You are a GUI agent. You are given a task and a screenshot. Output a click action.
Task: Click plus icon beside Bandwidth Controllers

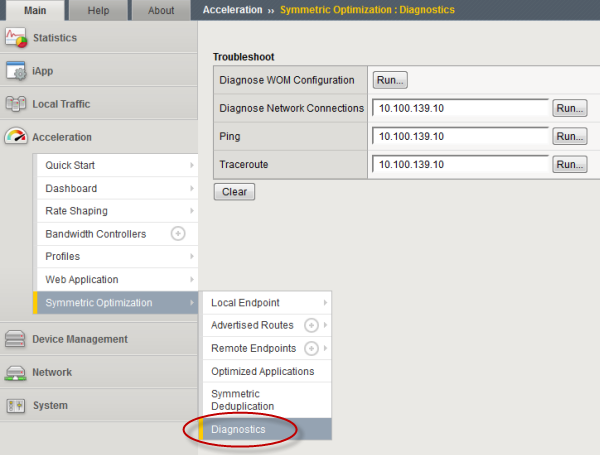coord(178,234)
